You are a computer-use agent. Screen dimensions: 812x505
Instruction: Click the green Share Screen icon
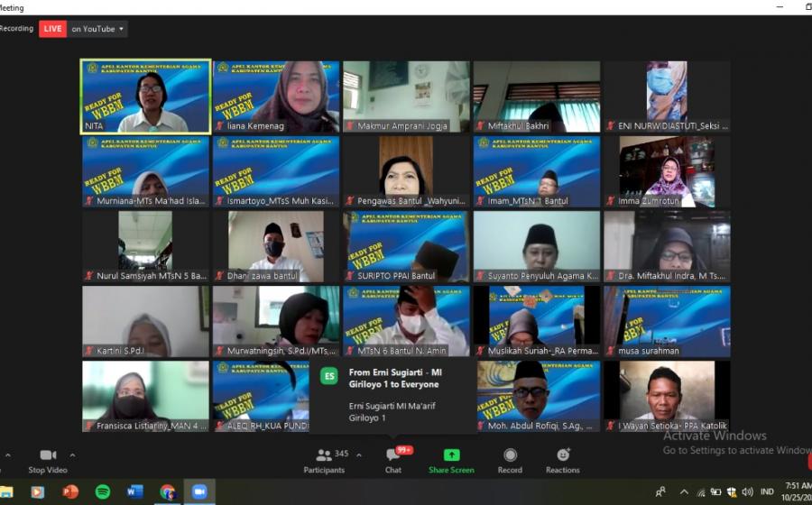[451, 455]
